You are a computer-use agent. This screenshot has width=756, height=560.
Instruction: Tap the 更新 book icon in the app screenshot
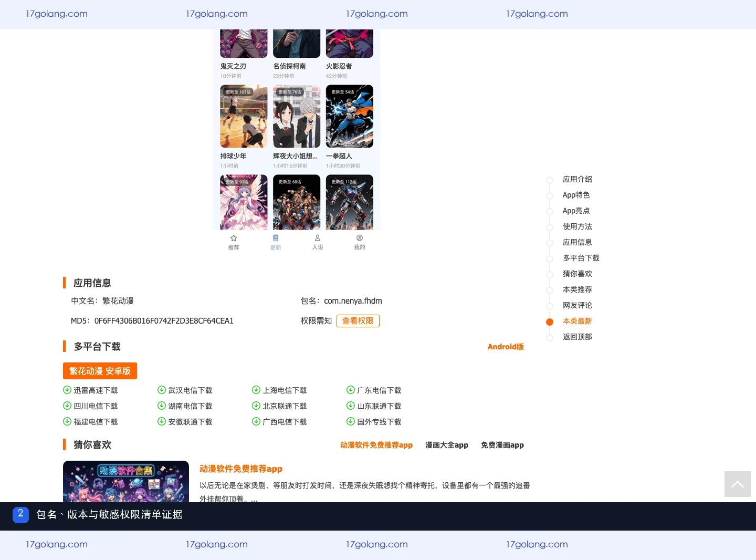coord(276,238)
